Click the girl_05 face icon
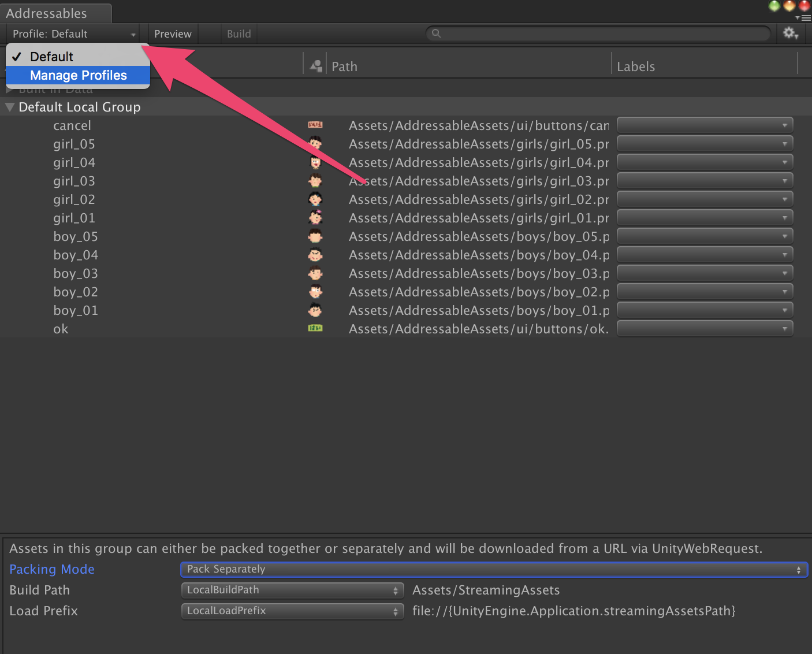Screen dimensions: 812x654 click(x=315, y=143)
